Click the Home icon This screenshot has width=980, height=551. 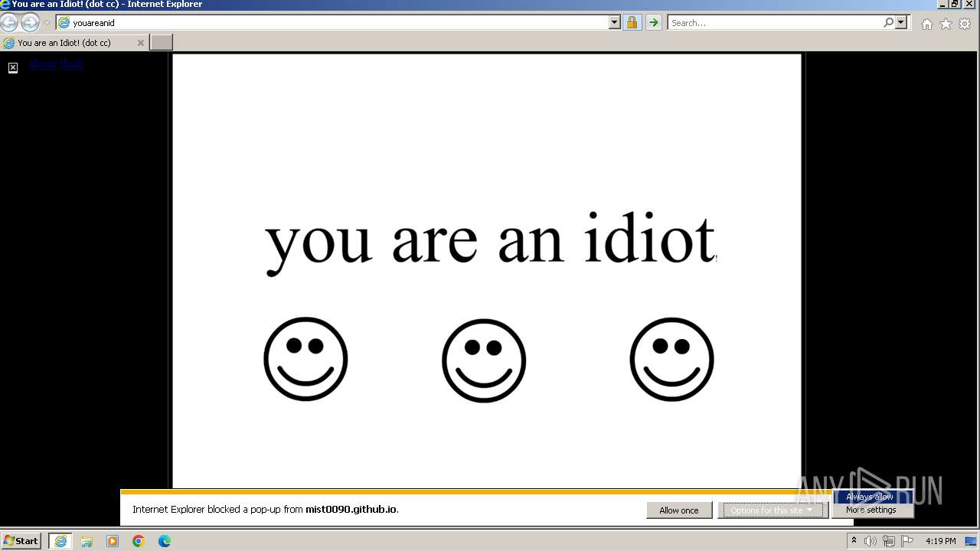click(927, 24)
